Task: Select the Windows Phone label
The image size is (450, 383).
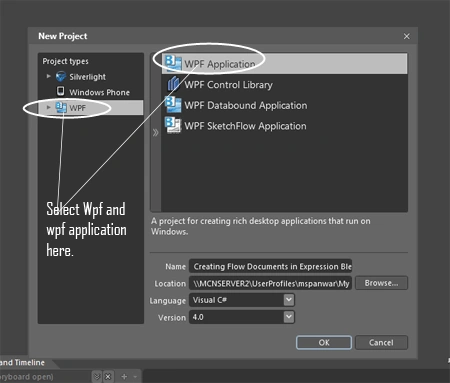Action: click(x=99, y=92)
